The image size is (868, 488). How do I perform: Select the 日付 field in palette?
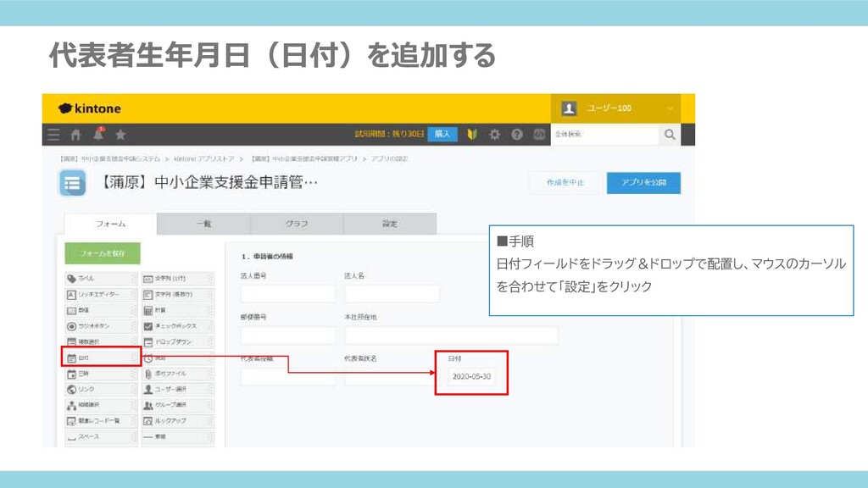tap(101, 358)
